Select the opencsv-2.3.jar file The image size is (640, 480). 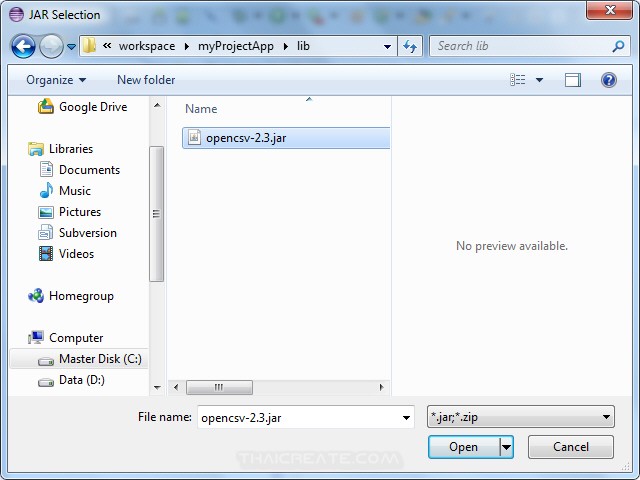pos(286,138)
